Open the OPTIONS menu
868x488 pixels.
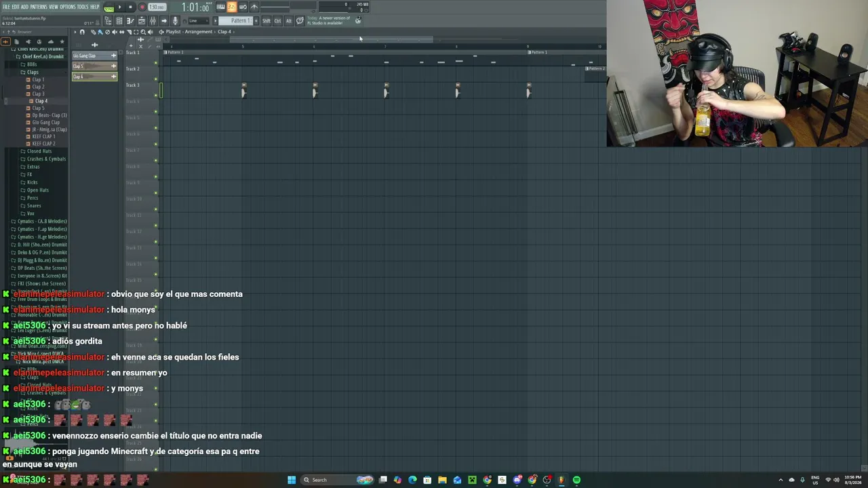pos(68,7)
